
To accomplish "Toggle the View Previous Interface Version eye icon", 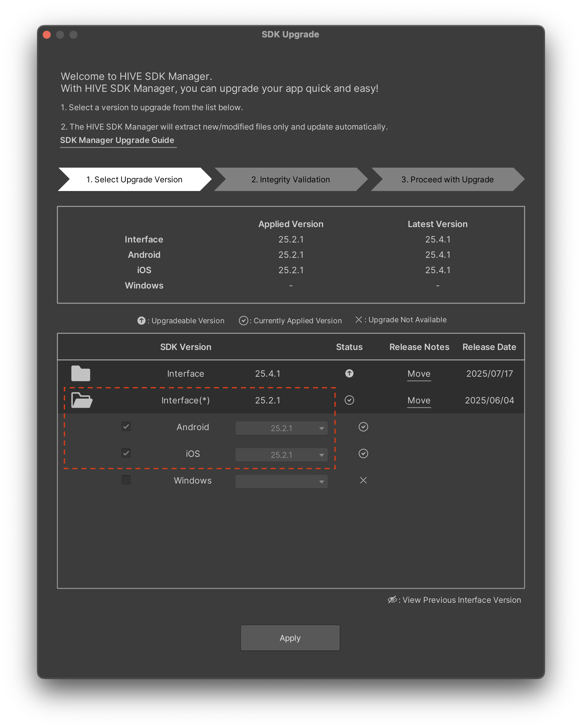I will coord(392,600).
